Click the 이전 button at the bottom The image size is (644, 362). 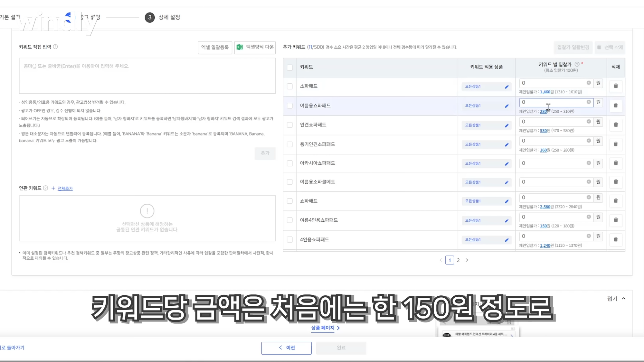click(286, 348)
